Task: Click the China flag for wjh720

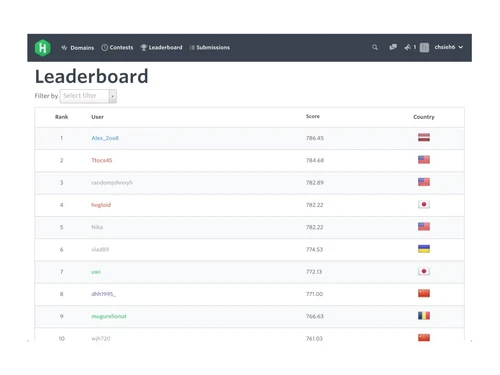Action: tap(424, 338)
